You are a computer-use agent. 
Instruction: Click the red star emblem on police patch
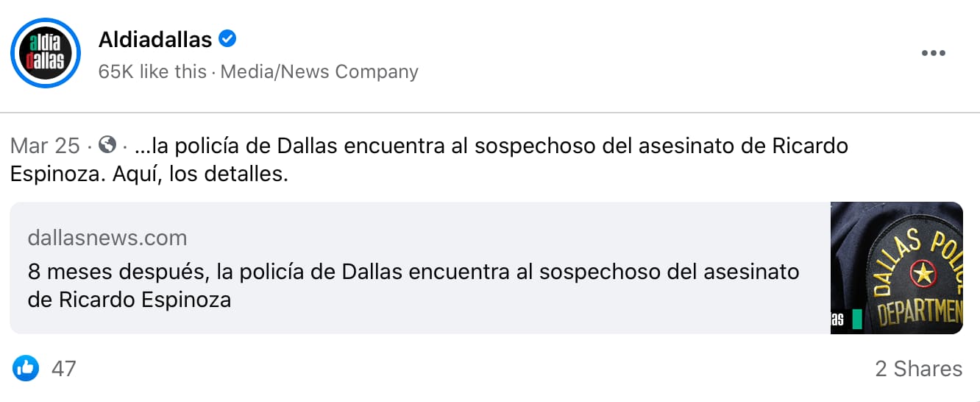click(920, 275)
